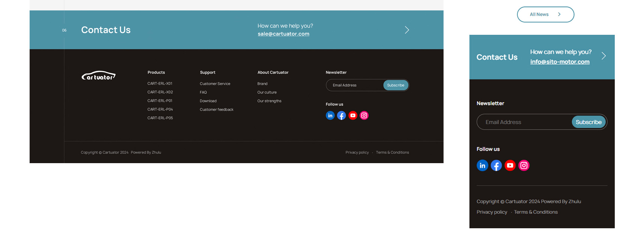Open Our culture link
The height and width of the screenshot is (232, 644).
267,92
